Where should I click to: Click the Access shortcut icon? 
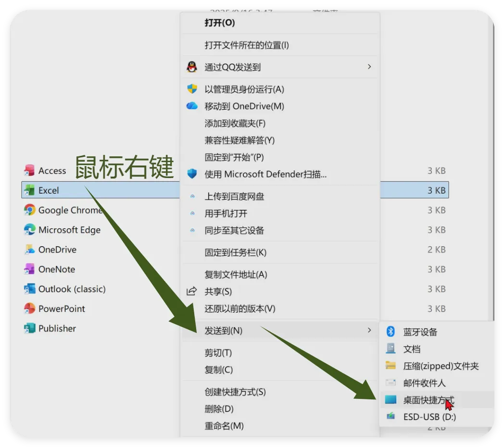point(29,170)
